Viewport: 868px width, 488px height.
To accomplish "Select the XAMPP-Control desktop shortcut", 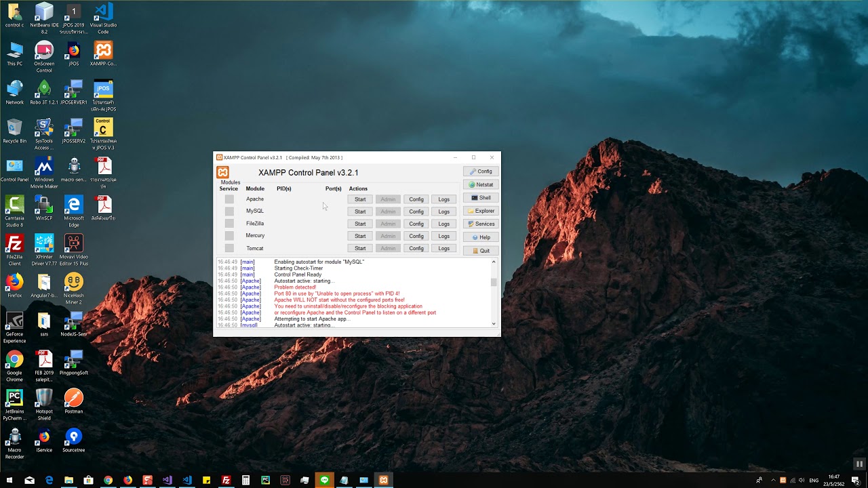I will point(103,54).
